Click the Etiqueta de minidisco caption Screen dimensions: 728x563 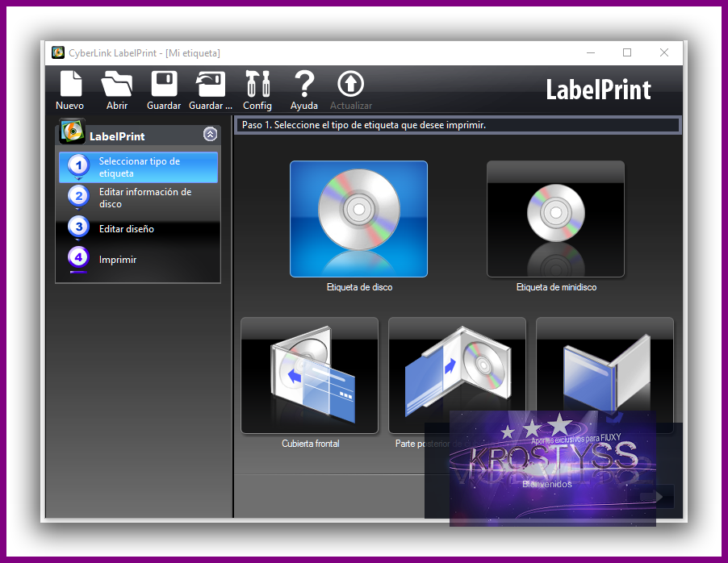click(556, 287)
